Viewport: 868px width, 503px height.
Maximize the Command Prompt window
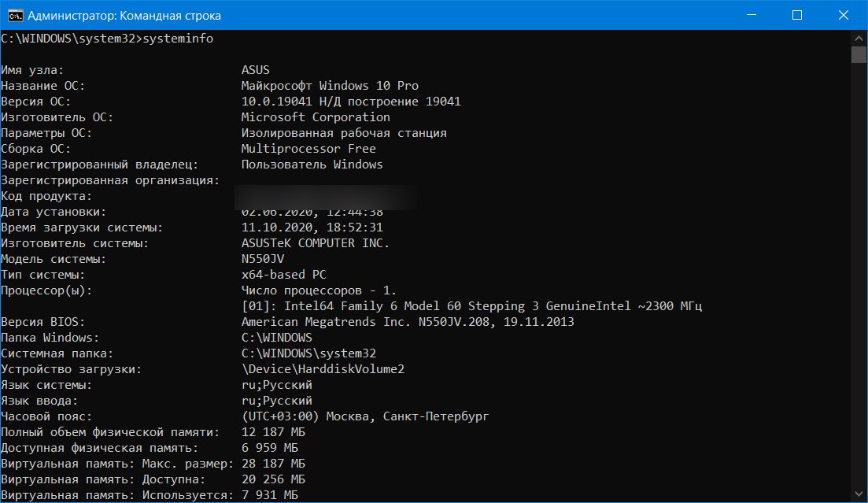[x=797, y=15]
